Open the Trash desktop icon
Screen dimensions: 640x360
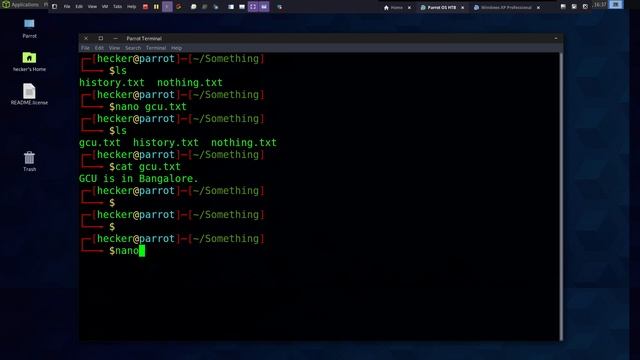pos(29,161)
